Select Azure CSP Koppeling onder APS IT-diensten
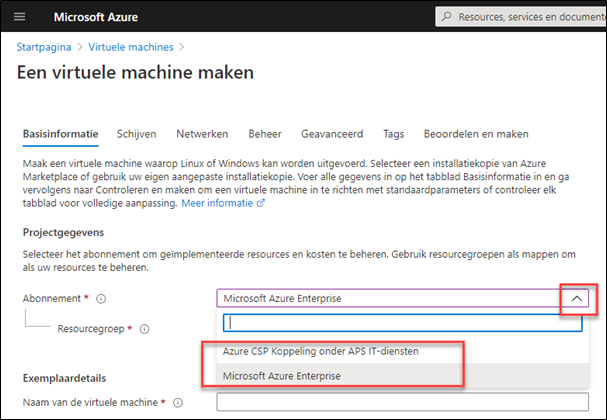 click(x=403, y=351)
